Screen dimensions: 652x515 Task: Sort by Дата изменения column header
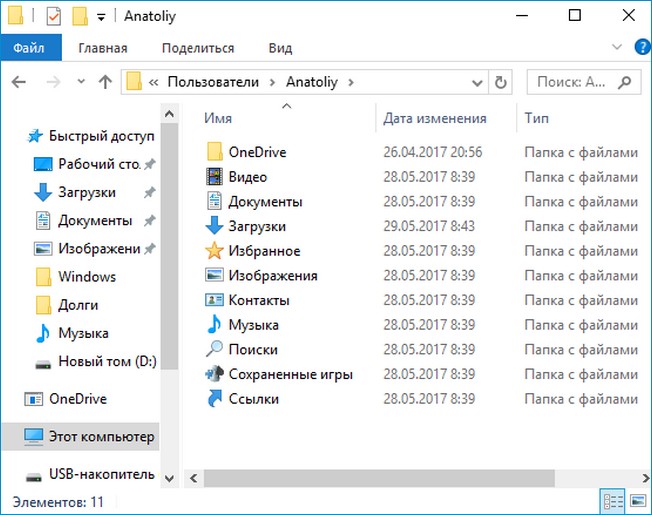(435, 118)
